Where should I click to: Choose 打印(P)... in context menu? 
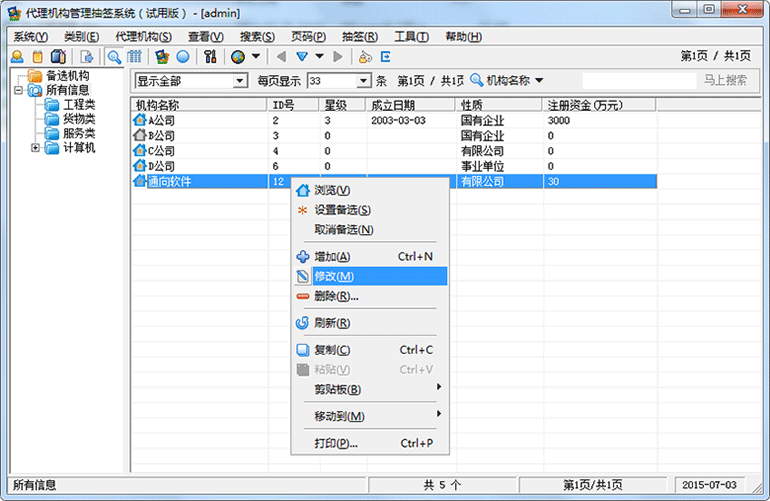(x=370, y=443)
